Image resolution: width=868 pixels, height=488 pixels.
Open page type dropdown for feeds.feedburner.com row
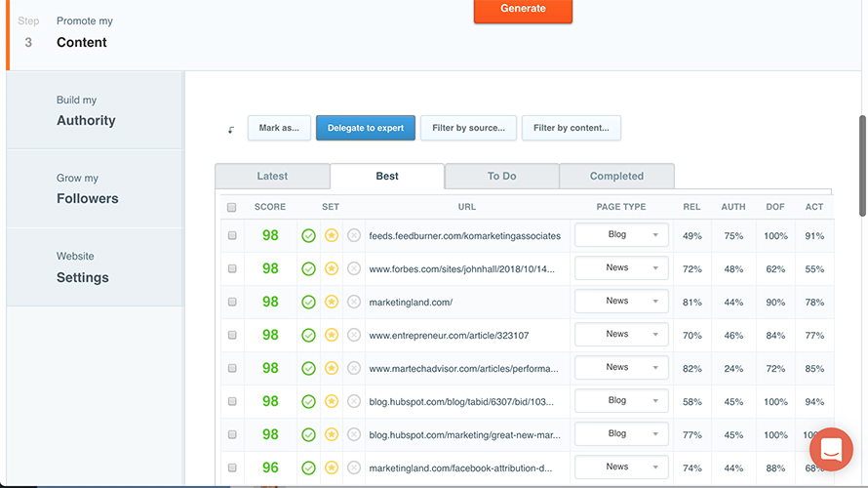[x=621, y=235]
